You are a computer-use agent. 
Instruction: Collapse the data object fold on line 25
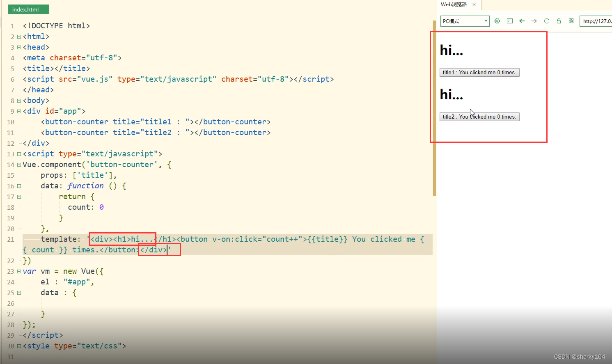19,293
